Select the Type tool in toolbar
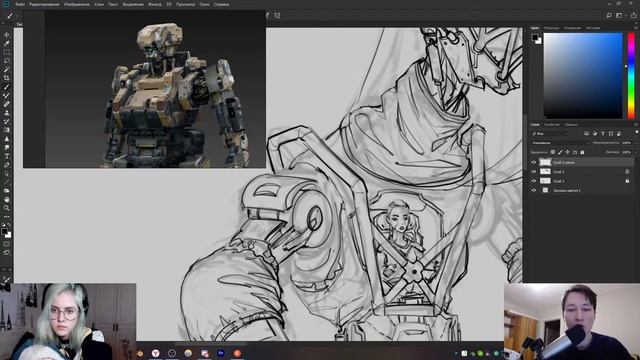Viewport: 640px width, 360px height. pos(7,156)
